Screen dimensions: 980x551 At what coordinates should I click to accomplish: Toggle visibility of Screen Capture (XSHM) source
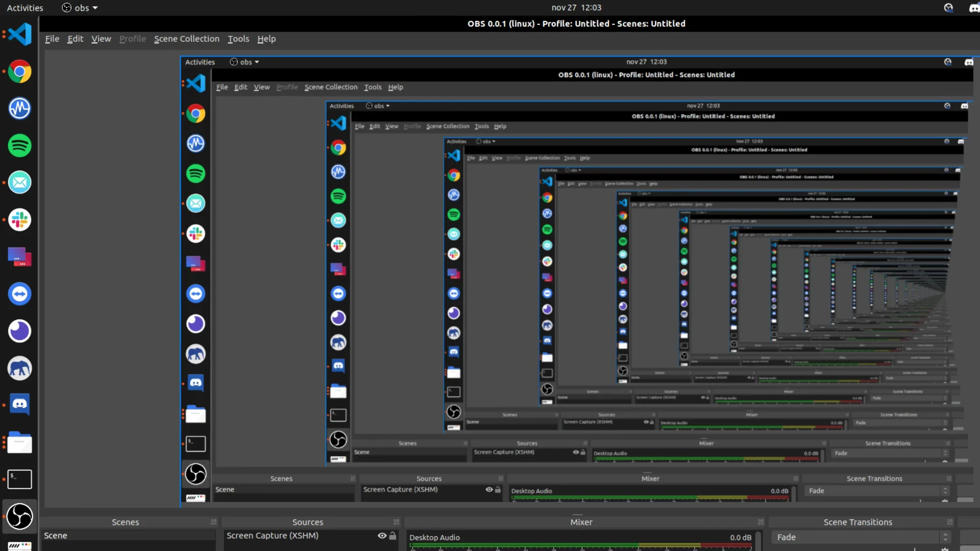[x=382, y=536]
